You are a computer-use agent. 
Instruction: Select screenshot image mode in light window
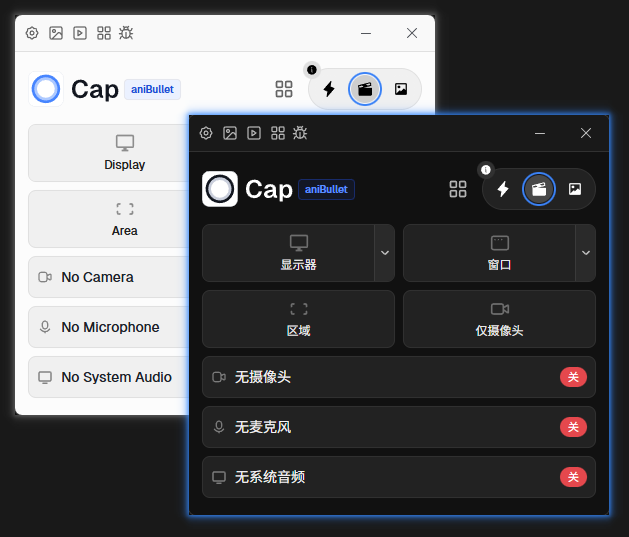[401, 89]
